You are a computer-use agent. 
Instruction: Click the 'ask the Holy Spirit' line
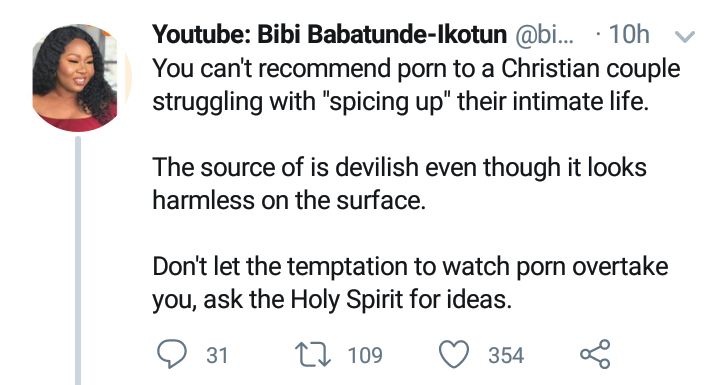(332, 300)
